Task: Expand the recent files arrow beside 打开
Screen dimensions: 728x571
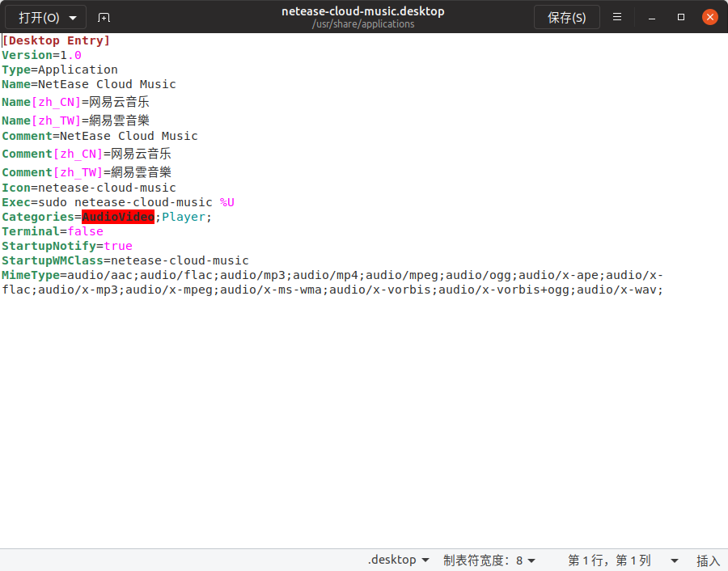Action: 73,18
